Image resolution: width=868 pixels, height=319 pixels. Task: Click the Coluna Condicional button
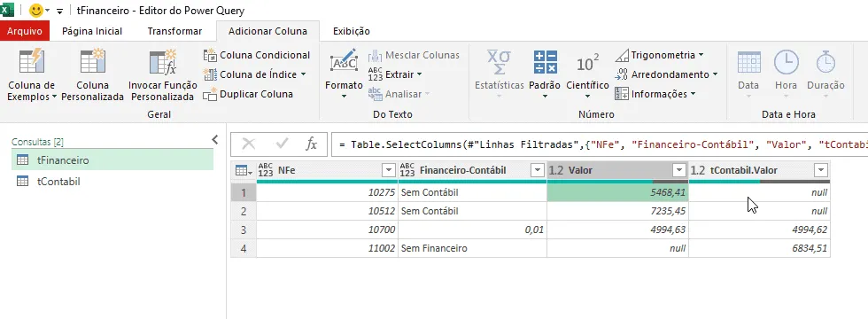[256, 55]
